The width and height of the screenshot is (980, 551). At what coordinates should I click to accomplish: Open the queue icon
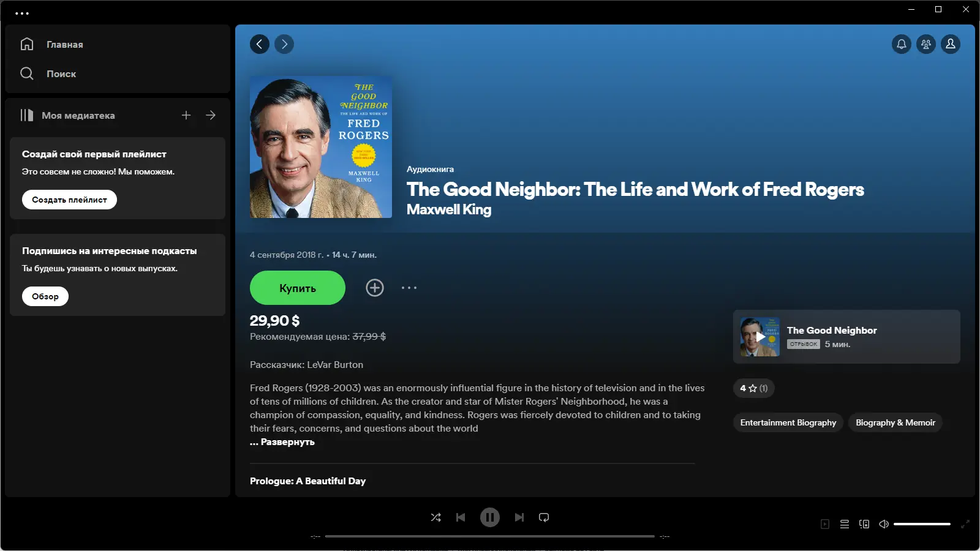click(845, 524)
